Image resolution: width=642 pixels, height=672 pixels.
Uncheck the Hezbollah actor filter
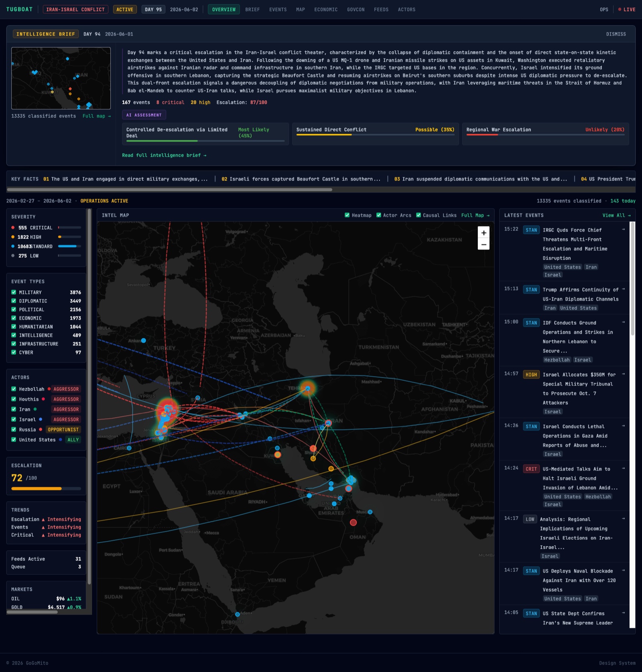click(14, 389)
